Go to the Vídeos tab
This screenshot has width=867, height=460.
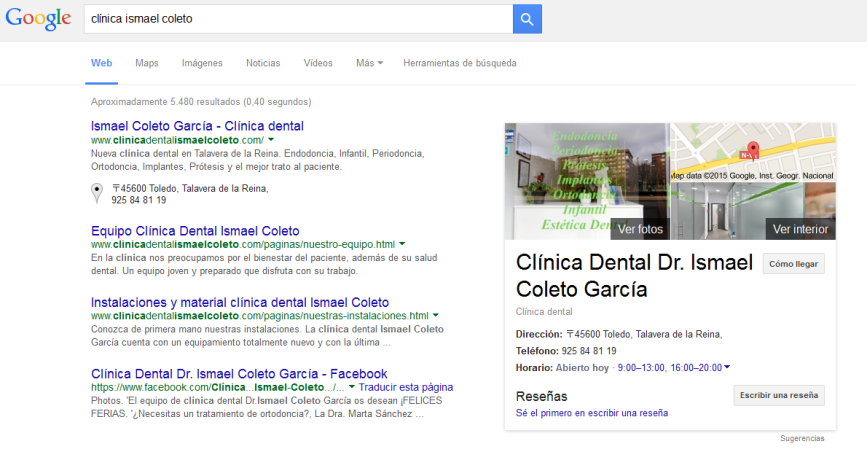tap(318, 63)
